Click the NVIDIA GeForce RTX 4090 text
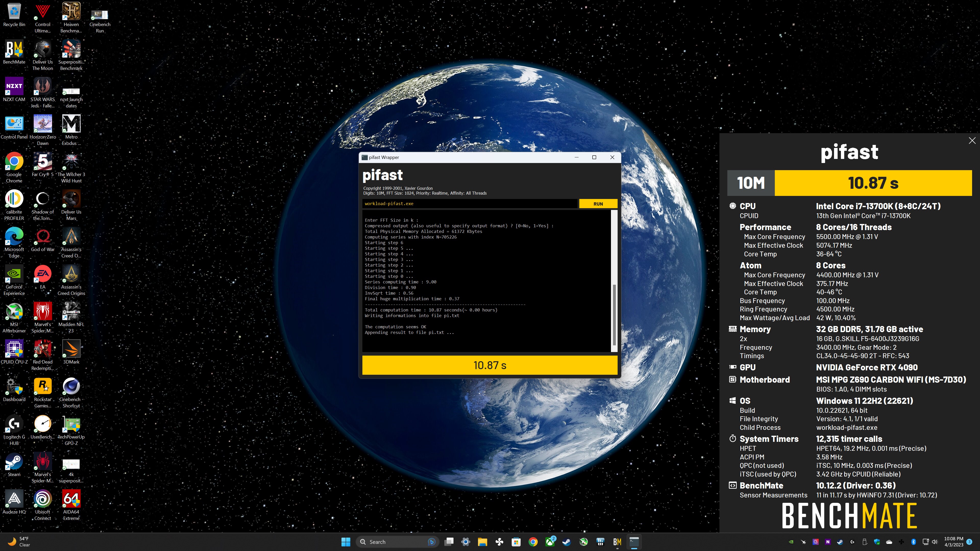 (867, 367)
